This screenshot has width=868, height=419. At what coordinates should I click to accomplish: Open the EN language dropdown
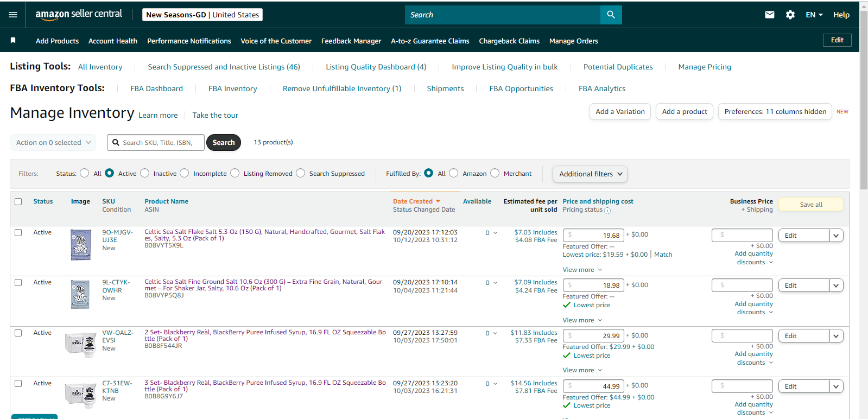tap(814, 15)
